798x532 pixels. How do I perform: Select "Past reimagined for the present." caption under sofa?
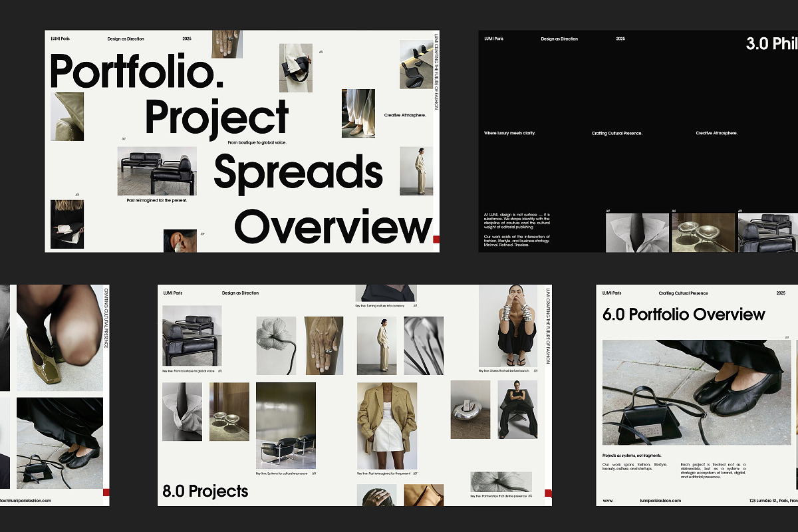point(157,199)
